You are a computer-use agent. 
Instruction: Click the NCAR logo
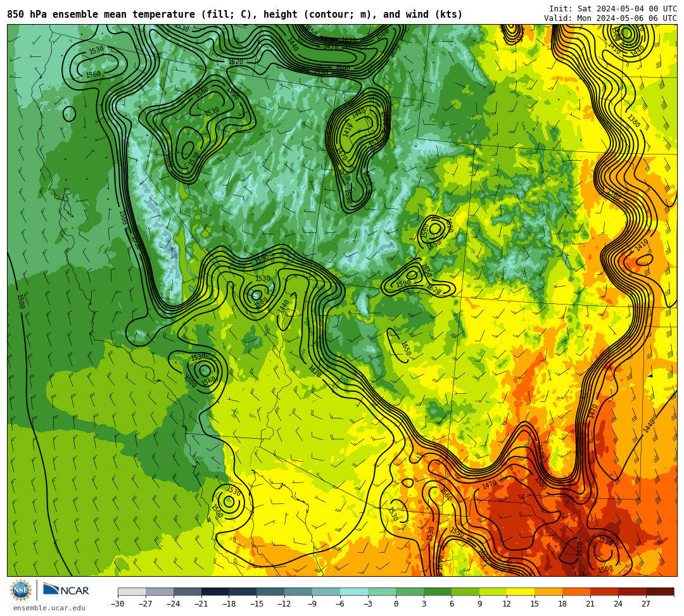(66, 590)
